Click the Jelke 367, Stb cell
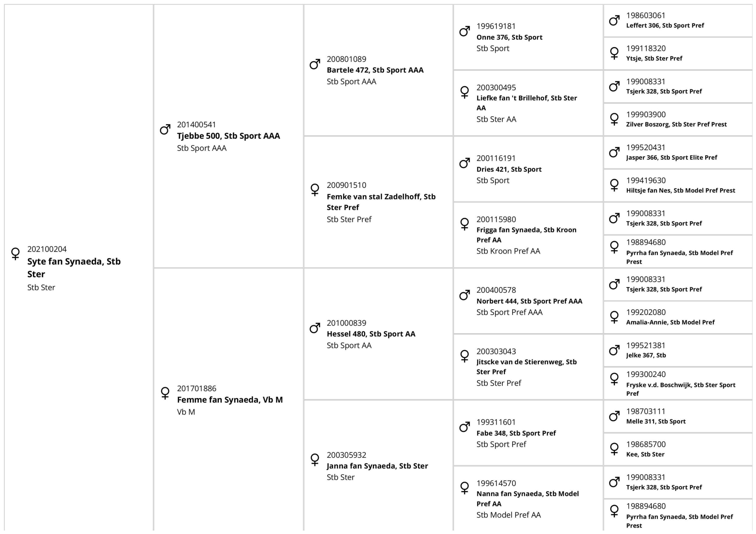 [646, 355]
